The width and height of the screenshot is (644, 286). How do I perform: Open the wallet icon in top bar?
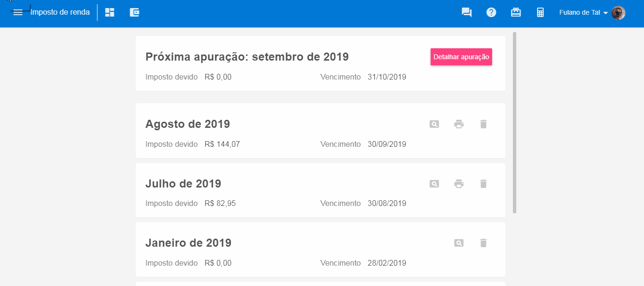[135, 13]
